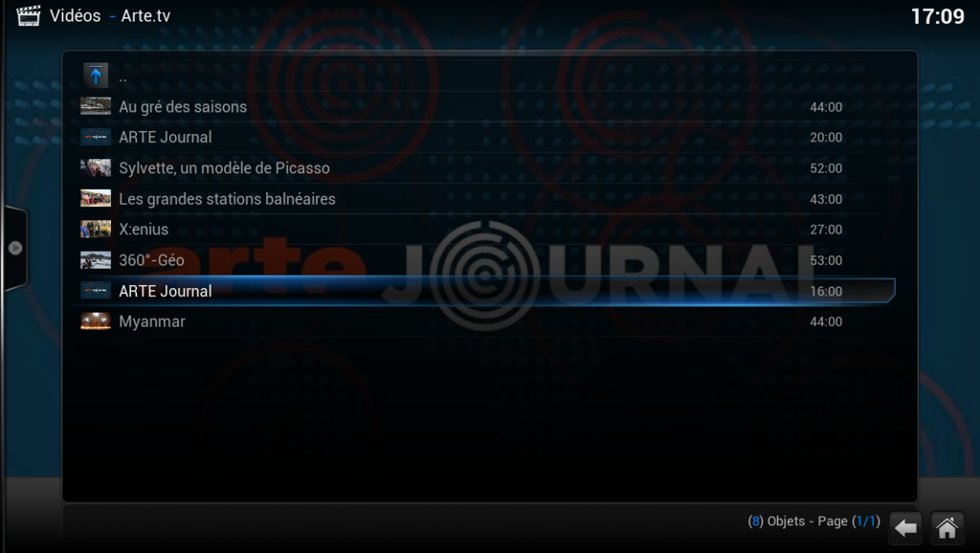The image size is (980, 553).
Task: Click the 52:00 duration value
Action: point(826,168)
